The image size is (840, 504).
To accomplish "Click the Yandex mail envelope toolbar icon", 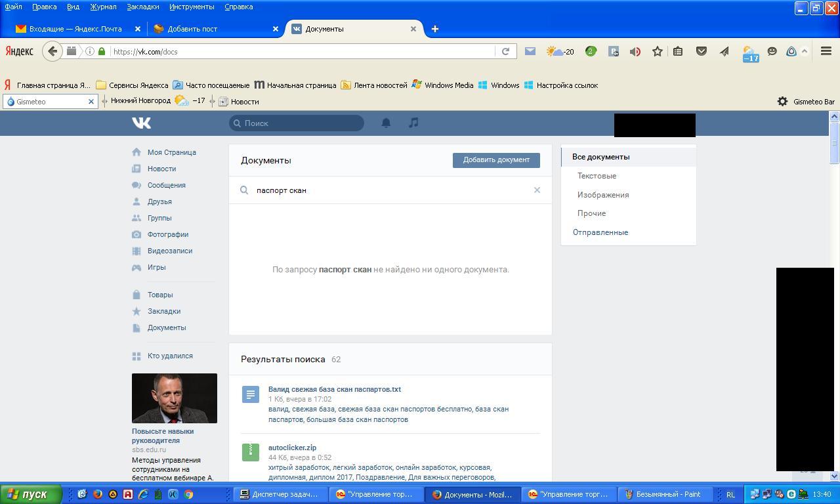I will (x=530, y=51).
